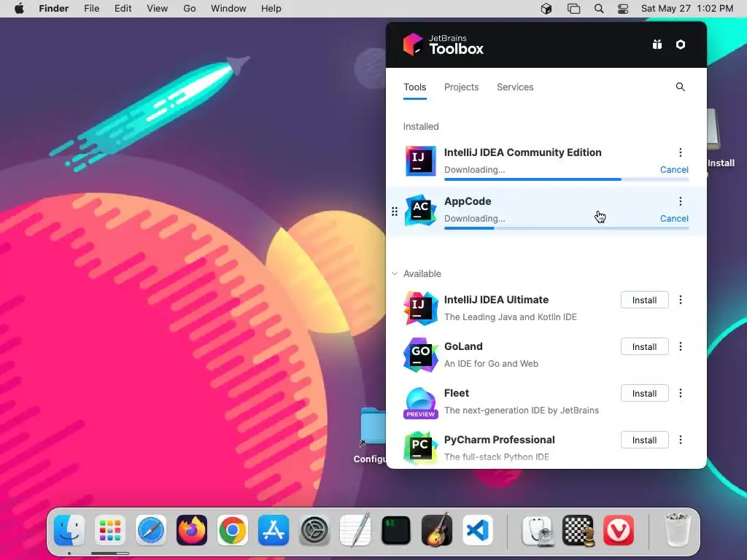Click the IntelliJ IDEA Community Edition icon
The width and height of the screenshot is (747, 560).
420,161
